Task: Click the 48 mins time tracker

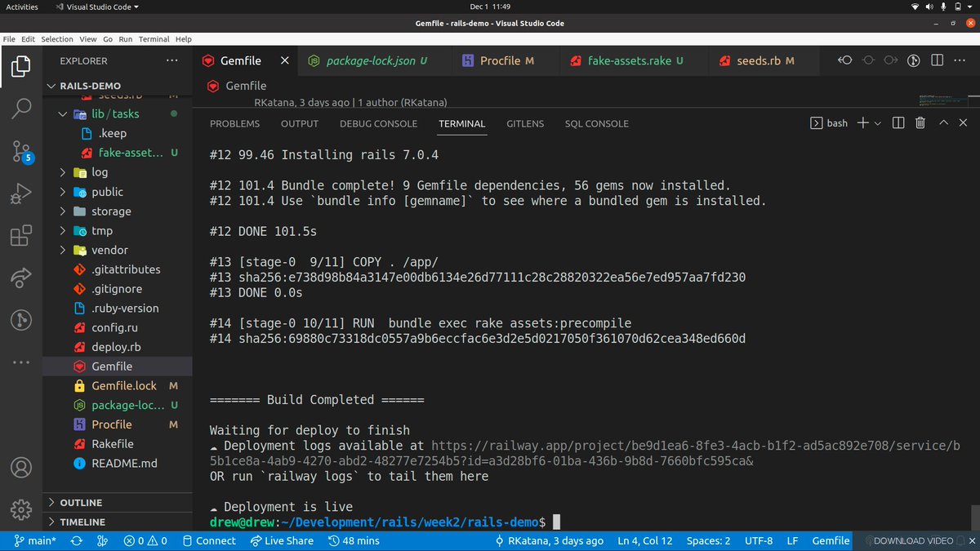Action: [354, 540]
